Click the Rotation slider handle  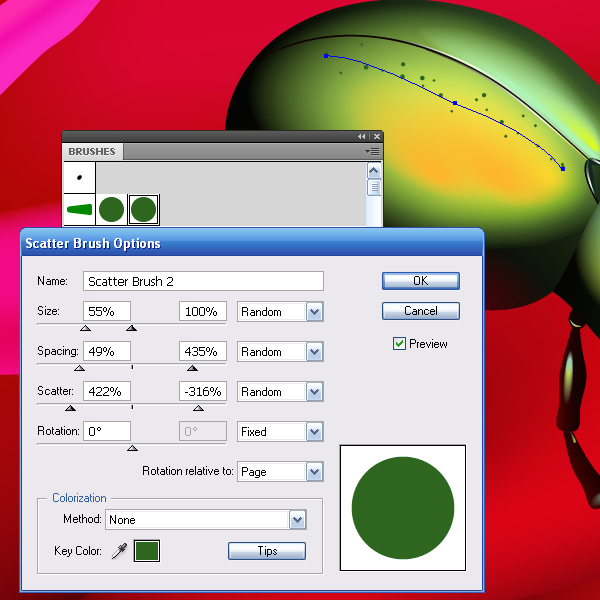132,448
